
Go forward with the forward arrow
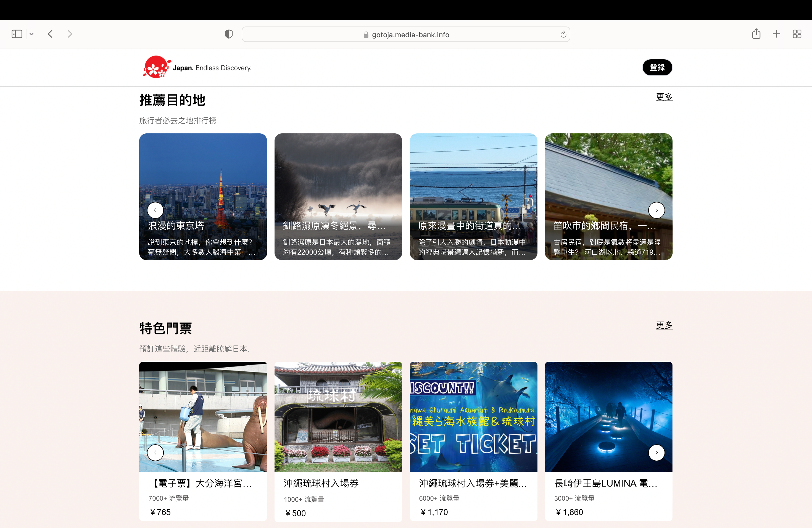click(x=70, y=34)
